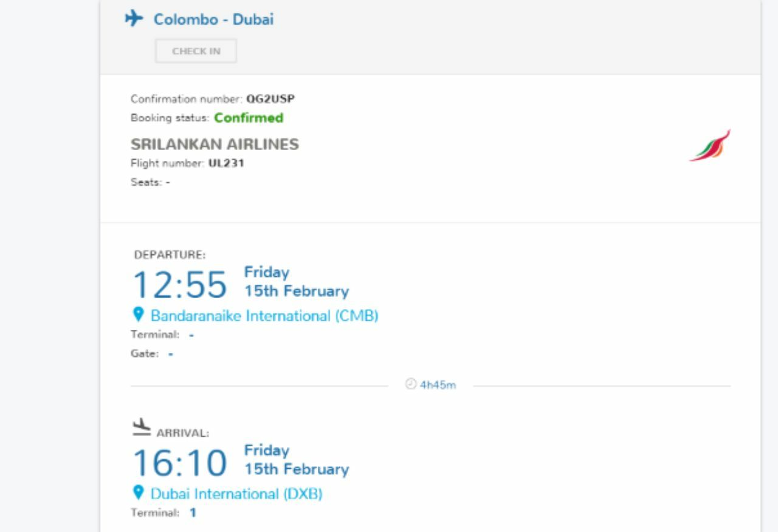Open the Colombo - Dubai flight heading
The image size is (778, 532).
click(213, 19)
